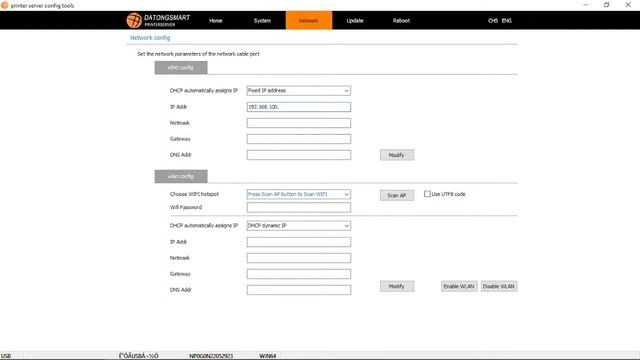This screenshot has width=640, height=360.
Task: Click the eth0 DNS Addr field
Action: (299, 155)
